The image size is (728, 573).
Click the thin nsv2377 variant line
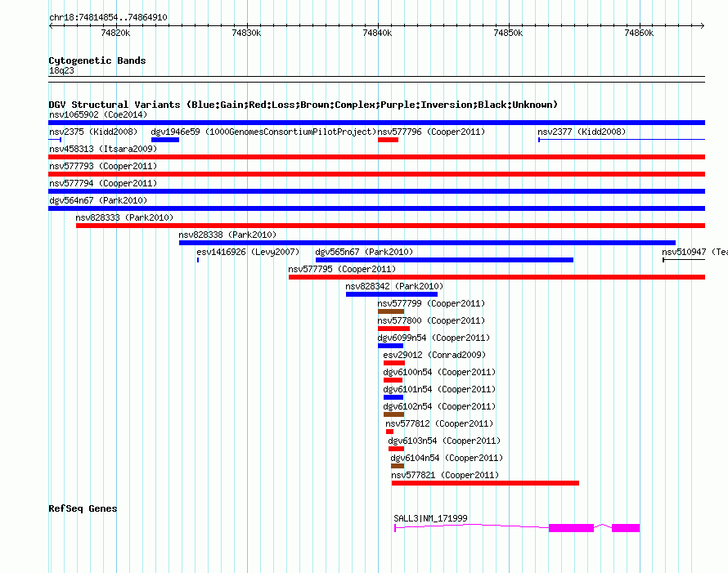622,139
